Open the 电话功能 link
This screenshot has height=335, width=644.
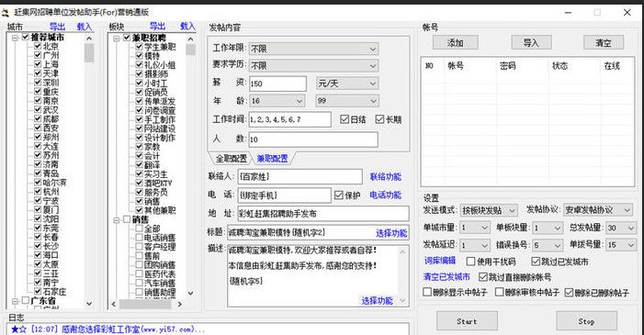pyautogui.click(x=385, y=195)
